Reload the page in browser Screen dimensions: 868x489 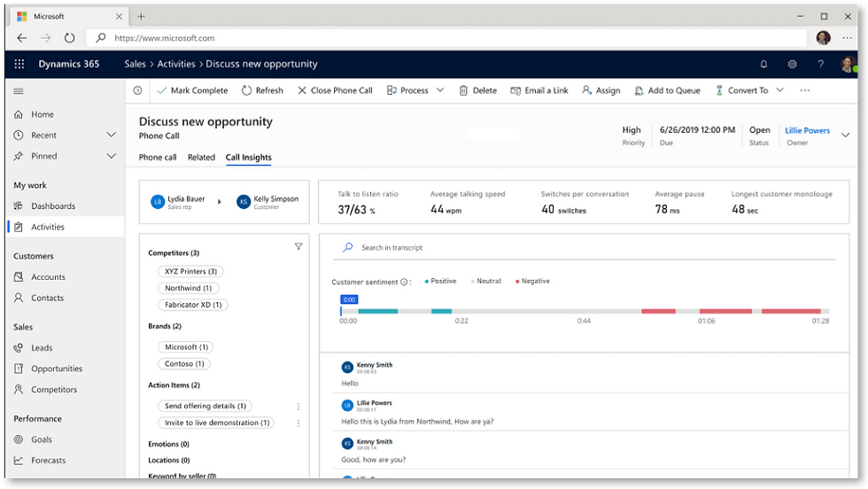(x=69, y=38)
